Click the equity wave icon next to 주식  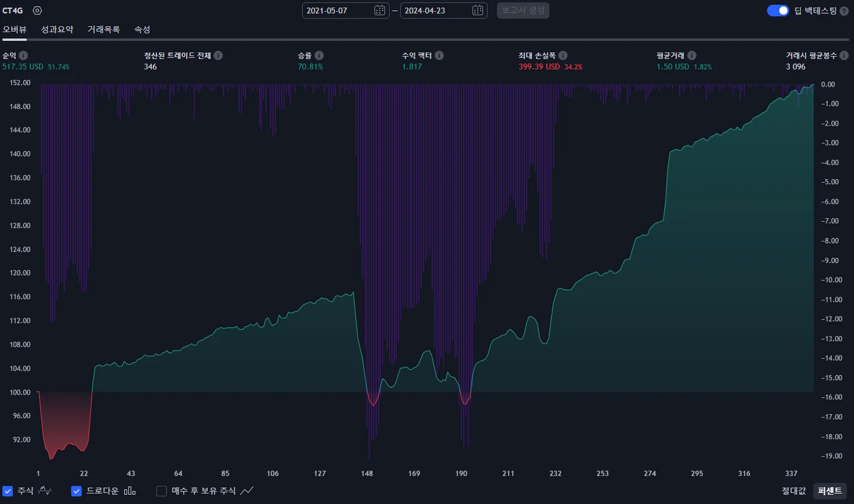click(45, 491)
